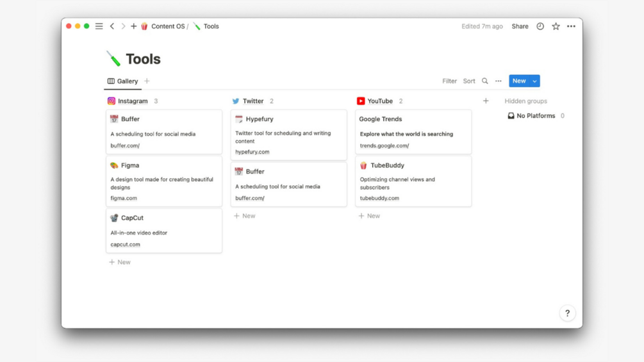Open database view options ellipsis
Viewport: 644px width, 362px height.
point(498,81)
